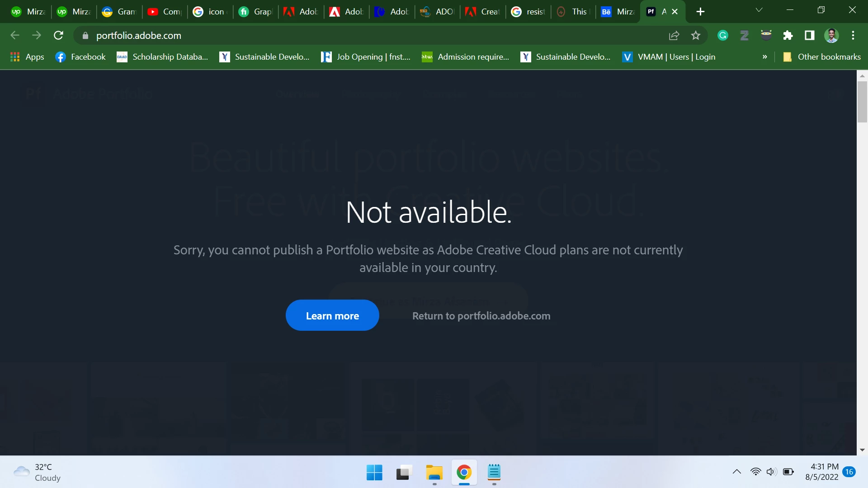Open the Extensions puzzle-piece menu
Screen dimensions: 868x488
click(x=788, y=35)
